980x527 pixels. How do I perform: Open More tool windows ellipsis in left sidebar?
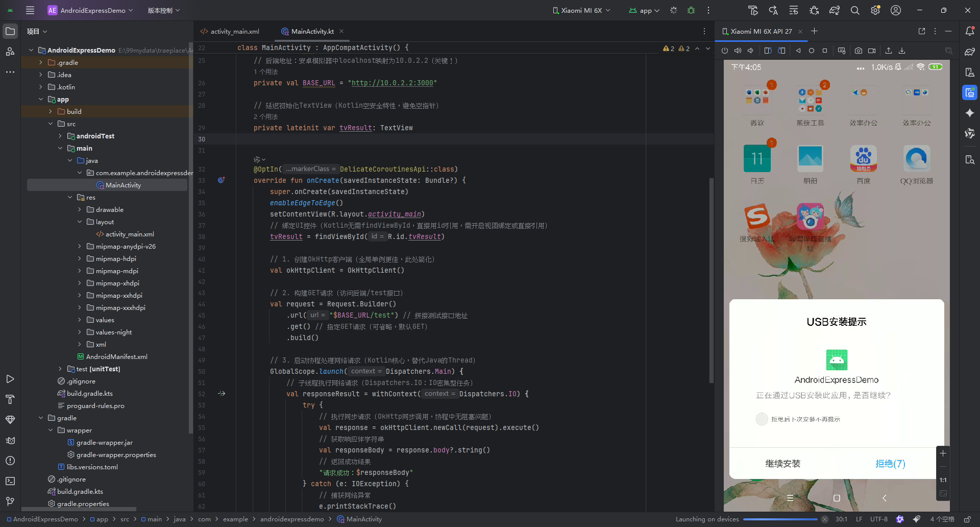click(10, 72)
